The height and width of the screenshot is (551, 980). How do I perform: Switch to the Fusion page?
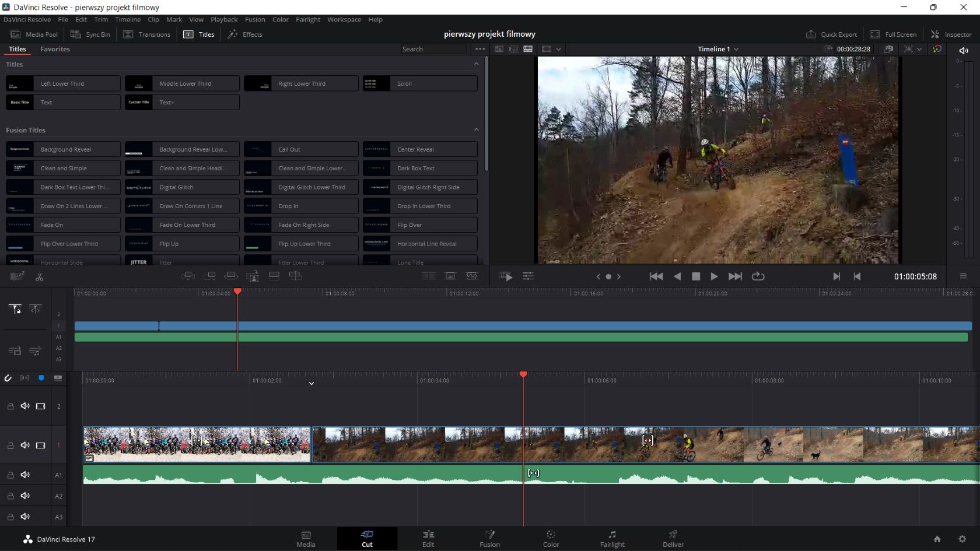click(489, 538)
